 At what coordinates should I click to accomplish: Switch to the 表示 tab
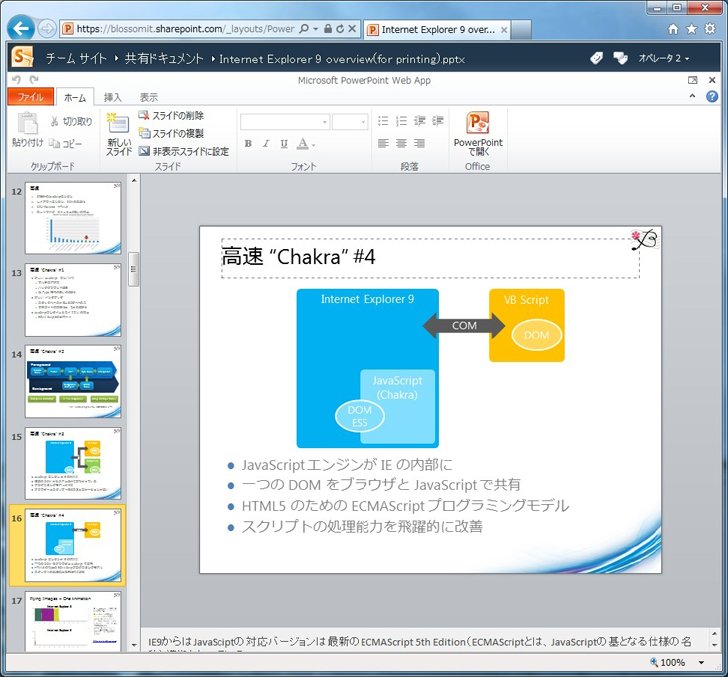[x=149, y=97]
